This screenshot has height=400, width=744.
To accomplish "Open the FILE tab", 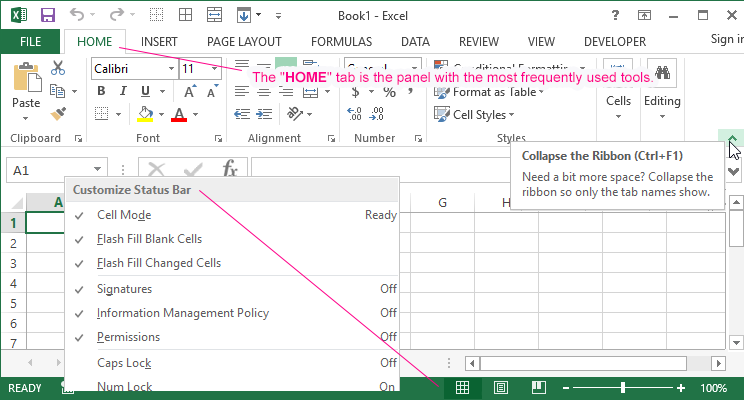I will [30, 42].
